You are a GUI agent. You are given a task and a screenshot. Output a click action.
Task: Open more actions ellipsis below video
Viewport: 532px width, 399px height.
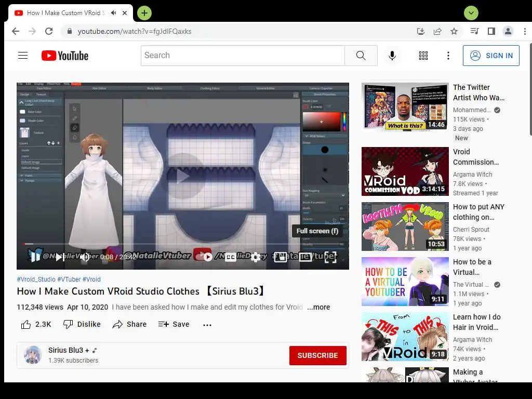[207, 325]
